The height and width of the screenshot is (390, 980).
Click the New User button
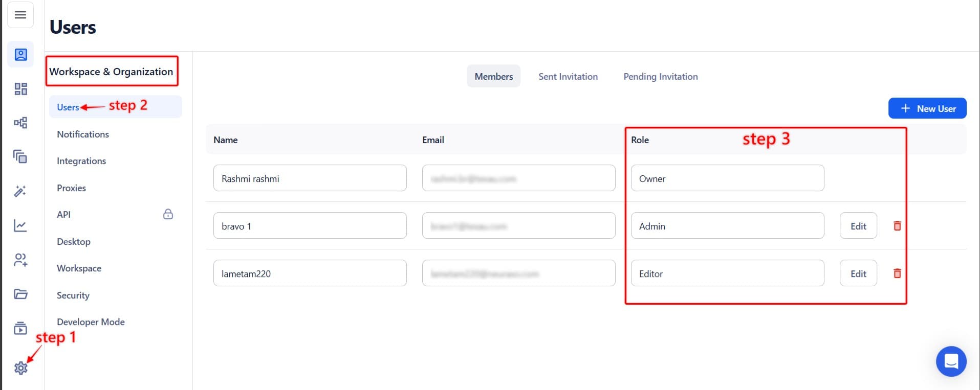click(x=927, y=108)
